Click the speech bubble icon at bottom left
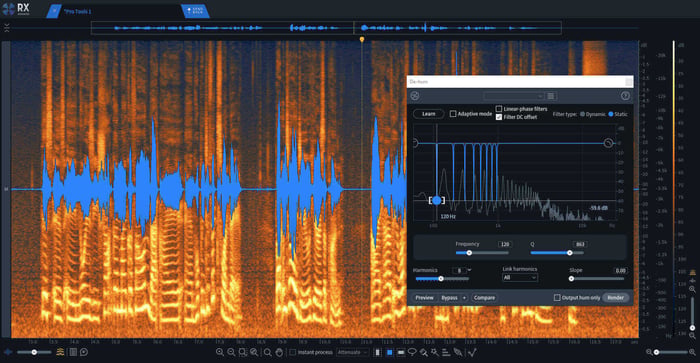Image resolution: width=700 pixels, height=363 pixels. [84, 352]
